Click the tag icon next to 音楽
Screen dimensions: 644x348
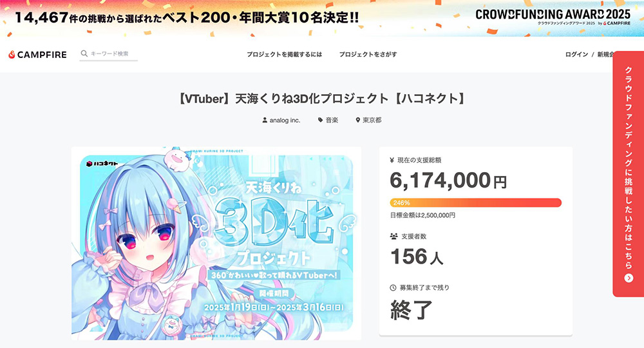(320, 120)
